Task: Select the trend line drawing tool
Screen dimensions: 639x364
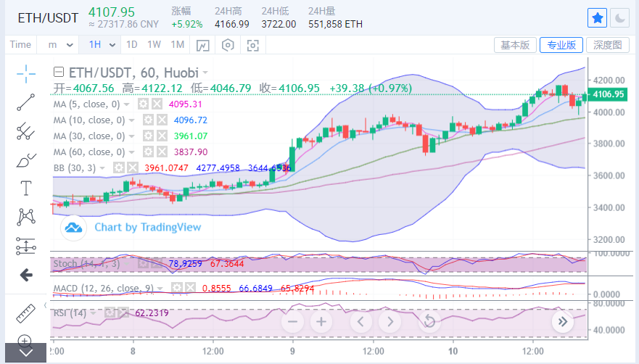Action: pyautogui.click(x=26, y=102)
